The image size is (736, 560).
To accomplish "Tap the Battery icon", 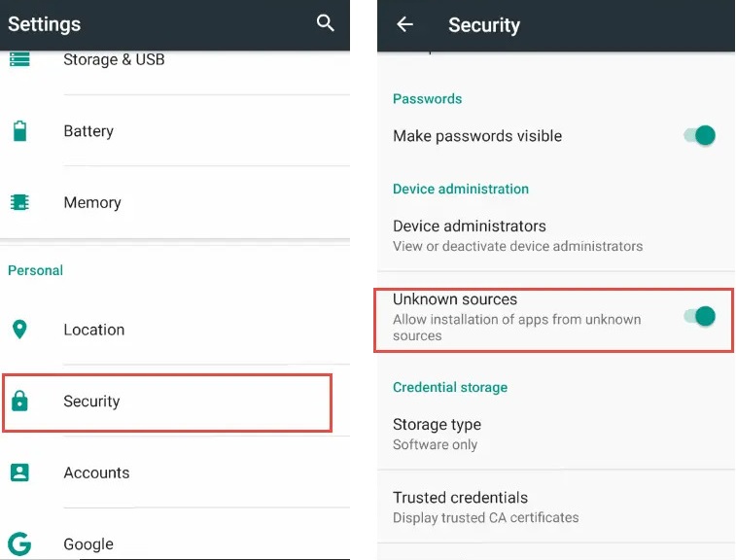I will tap(19, 131).
